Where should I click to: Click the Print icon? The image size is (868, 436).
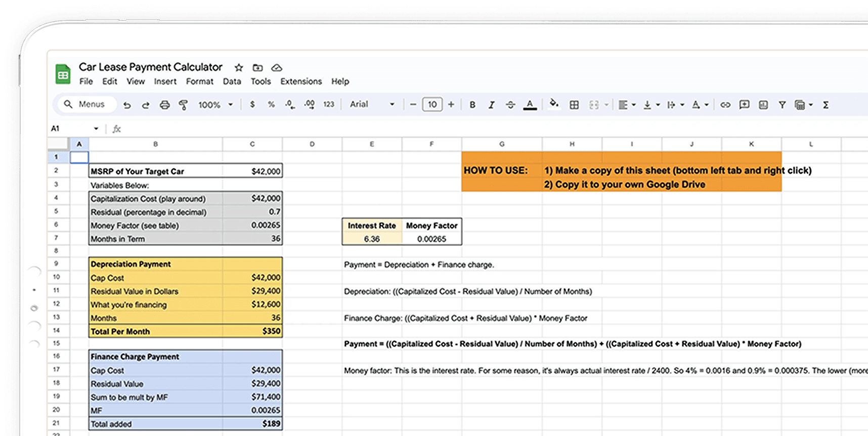click(164, 105)
